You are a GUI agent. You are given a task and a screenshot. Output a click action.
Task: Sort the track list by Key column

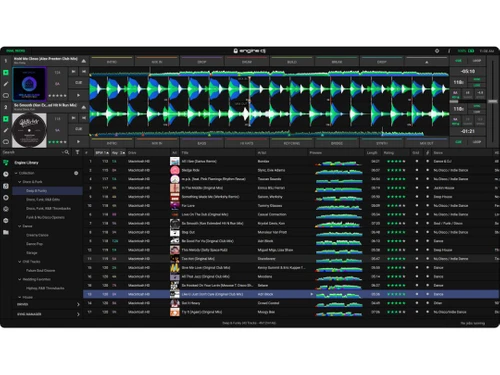(118, 153)
